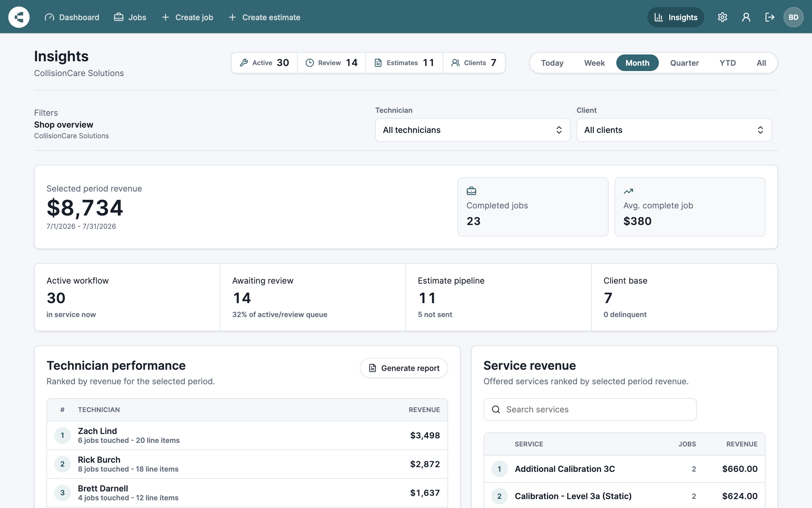Select the All period
Screen dimensions: 812x508
[x=761, y=63]
